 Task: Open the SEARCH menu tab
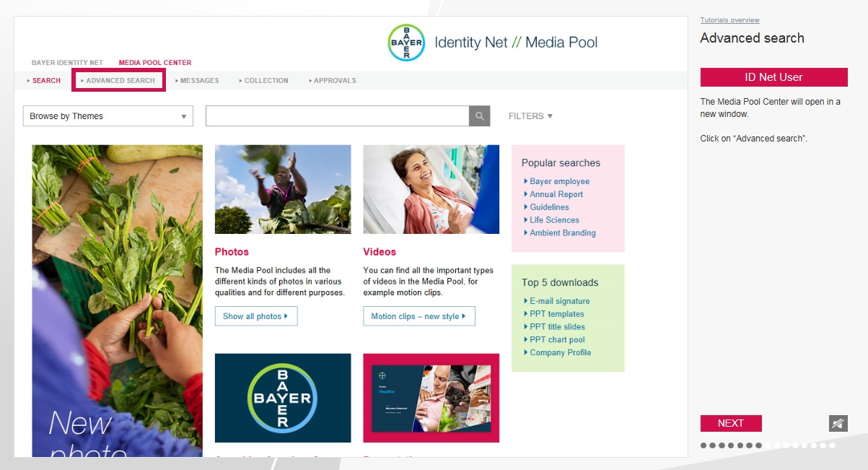[x=44, y=81]
